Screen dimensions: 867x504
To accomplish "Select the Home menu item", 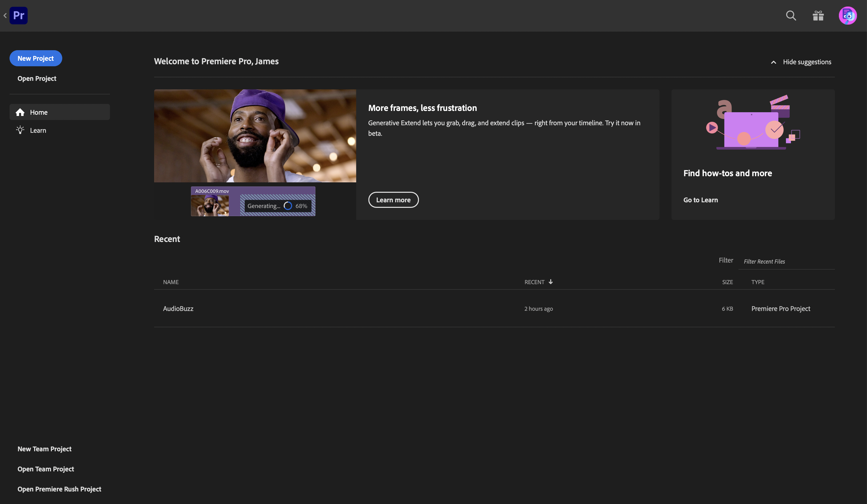I will (59, 112).
